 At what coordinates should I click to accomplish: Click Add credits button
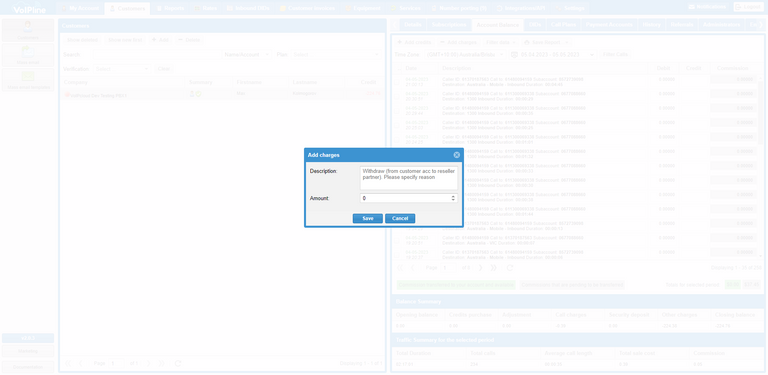pos(414,42)
